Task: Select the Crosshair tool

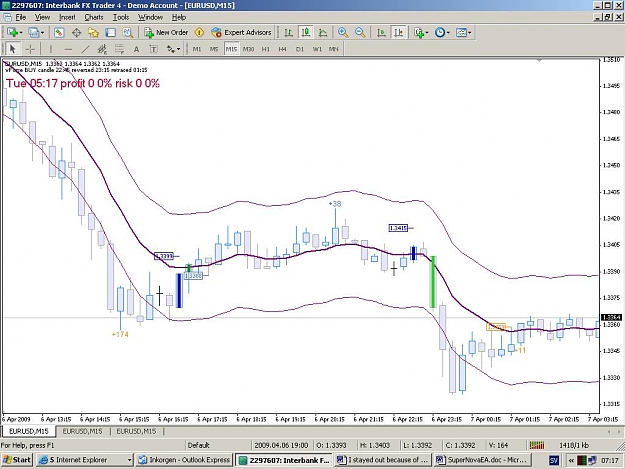Action: 30,49
